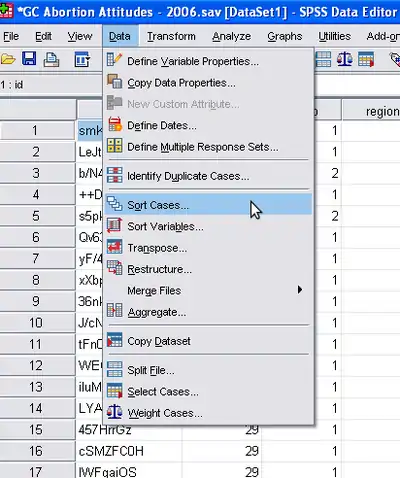Choose Define Variable Properties... from menu
400x478 pixels.
209,61
